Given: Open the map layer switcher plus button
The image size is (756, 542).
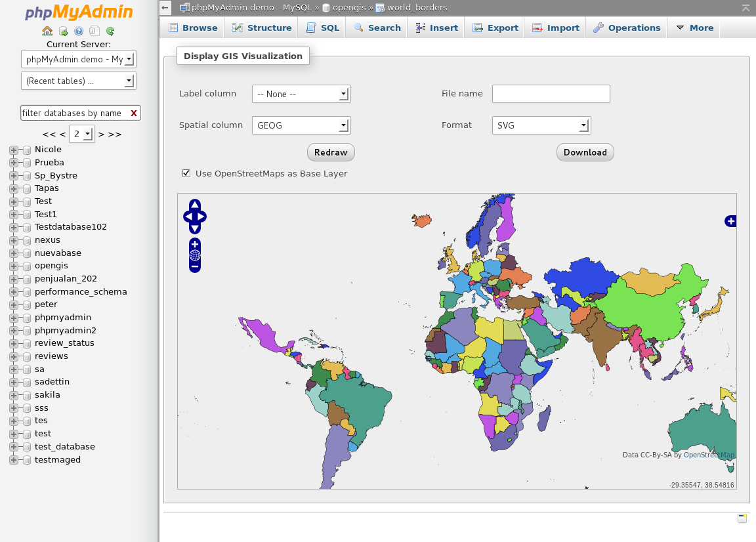Looking at the screenshot, I should [x=730, y=221].
